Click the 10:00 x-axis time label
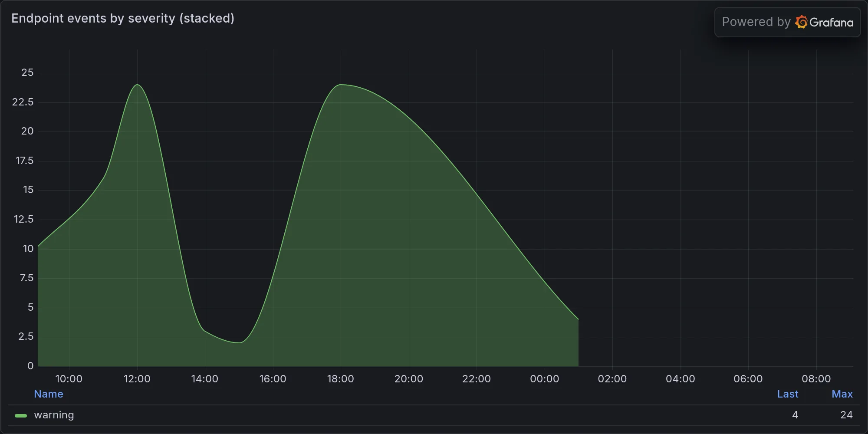Viewport: 868px width, 434px height. point(69,379)
